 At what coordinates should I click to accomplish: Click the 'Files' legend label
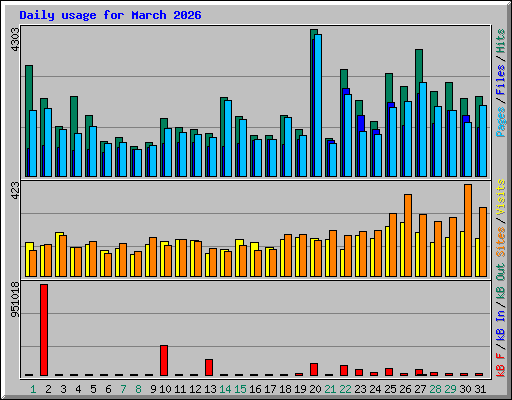(x=501, y=80)
